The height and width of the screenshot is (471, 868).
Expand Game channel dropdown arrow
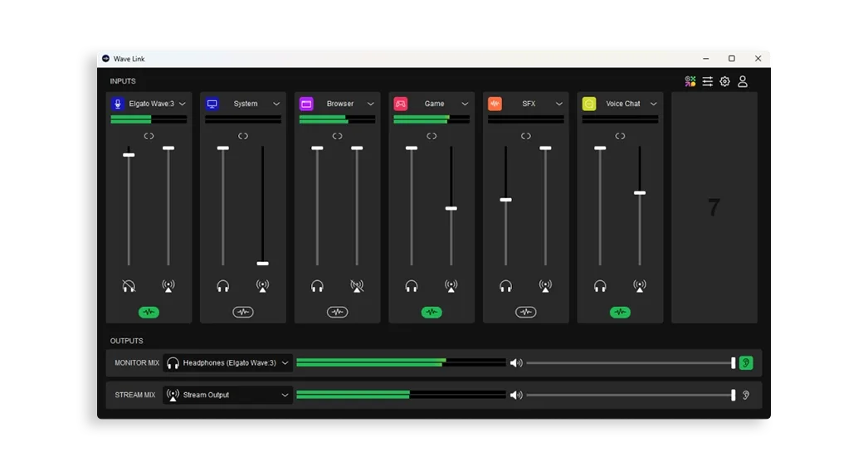[x=465, y=104]
